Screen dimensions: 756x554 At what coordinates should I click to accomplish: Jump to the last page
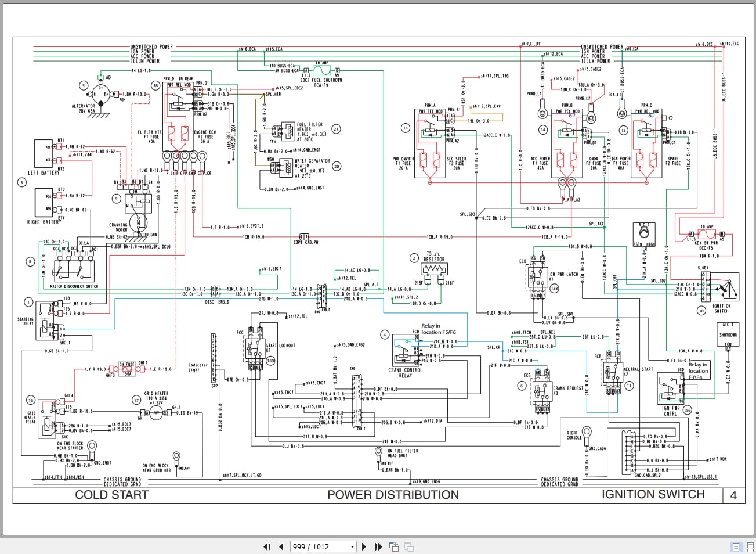378,546
